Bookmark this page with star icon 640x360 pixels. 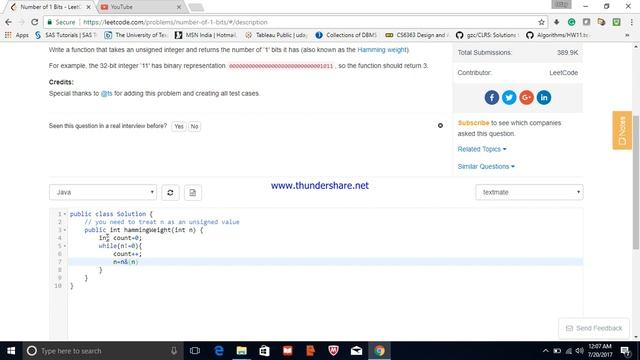click(541, 22)
